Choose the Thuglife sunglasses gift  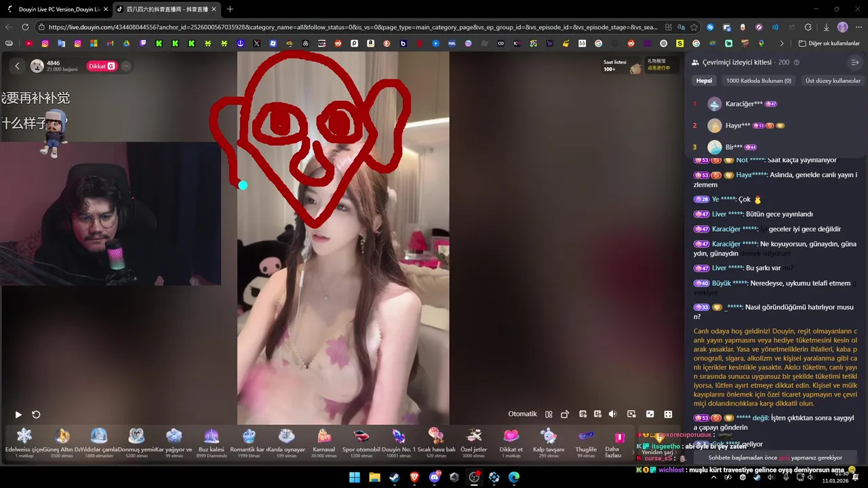586,443
